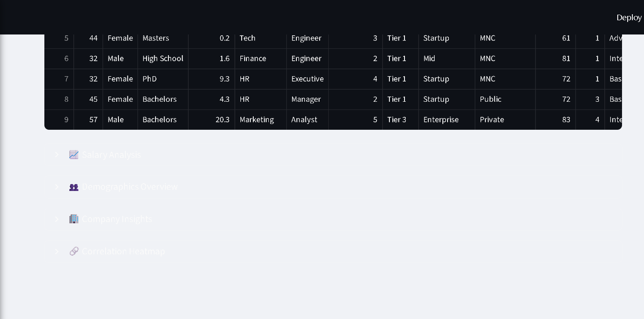Open the Correlation Heatmap section label

[x=123, y=251]
